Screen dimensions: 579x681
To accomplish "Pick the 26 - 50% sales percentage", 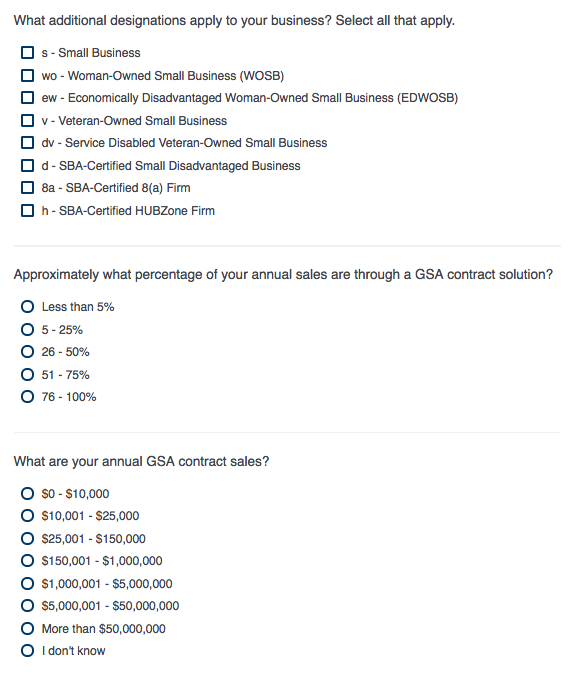I will [x=27, y=351].
